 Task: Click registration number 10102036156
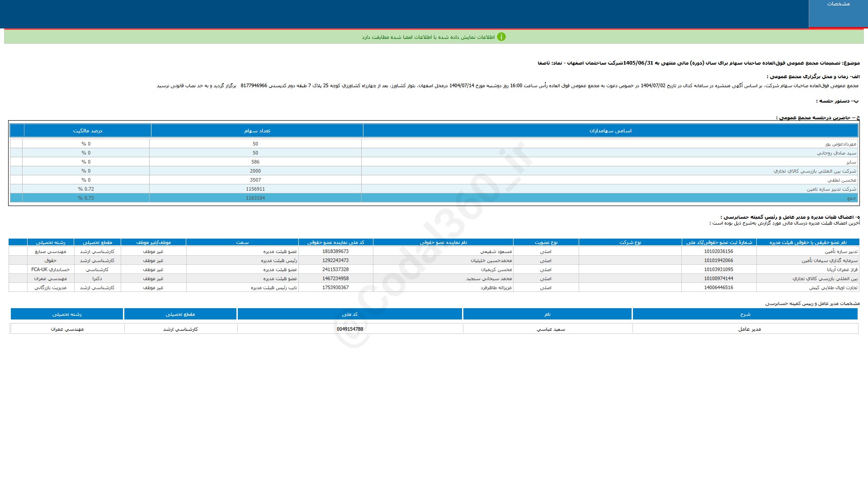pyautogui.click(x=718, y=251)
